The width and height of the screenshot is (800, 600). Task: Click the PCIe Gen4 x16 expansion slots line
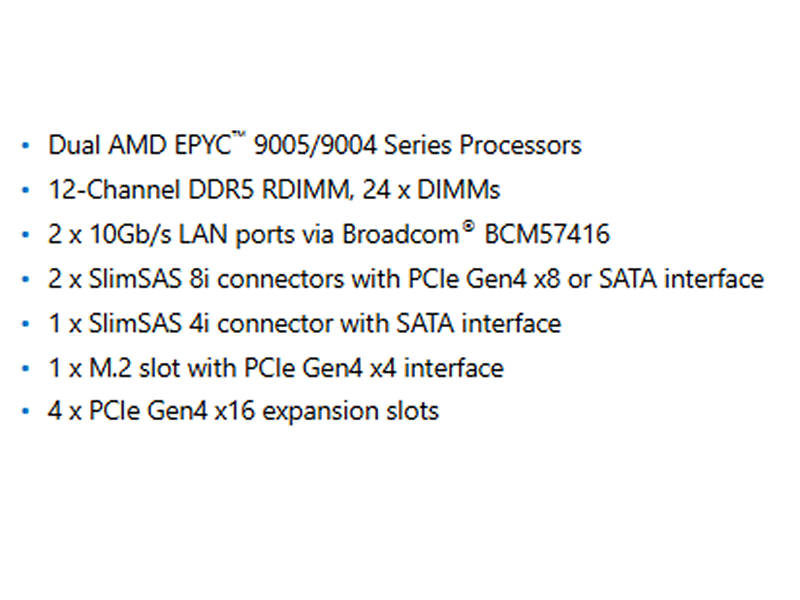[x=243, y=411]
